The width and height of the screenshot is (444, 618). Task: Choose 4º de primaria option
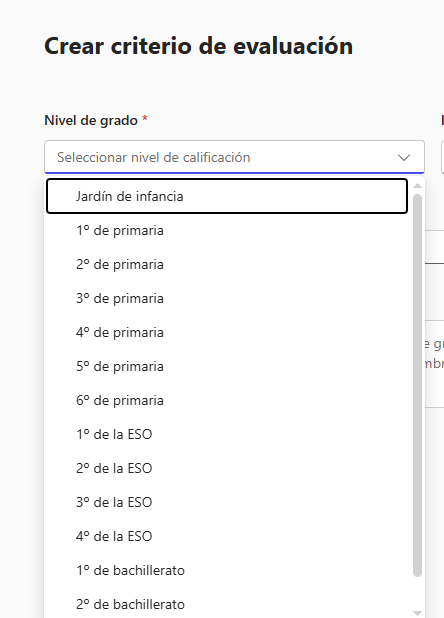tap(227, 332)
